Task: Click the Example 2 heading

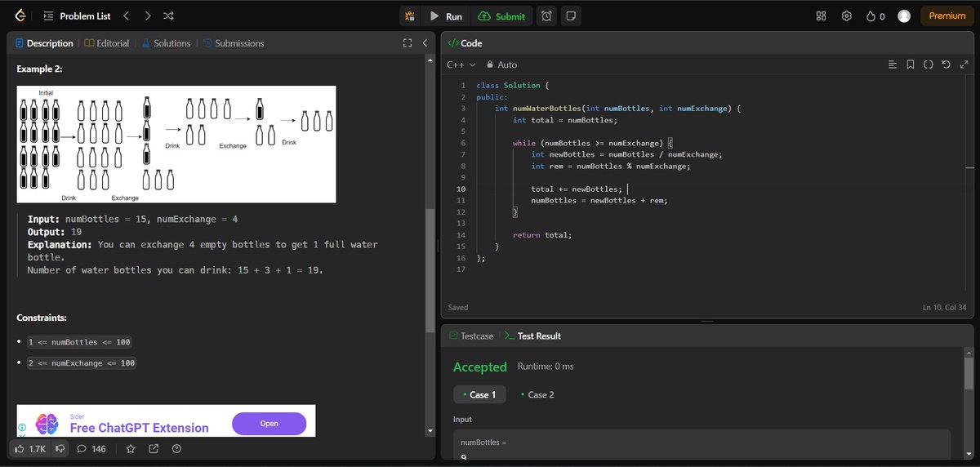Action: [x=39, y=69]
